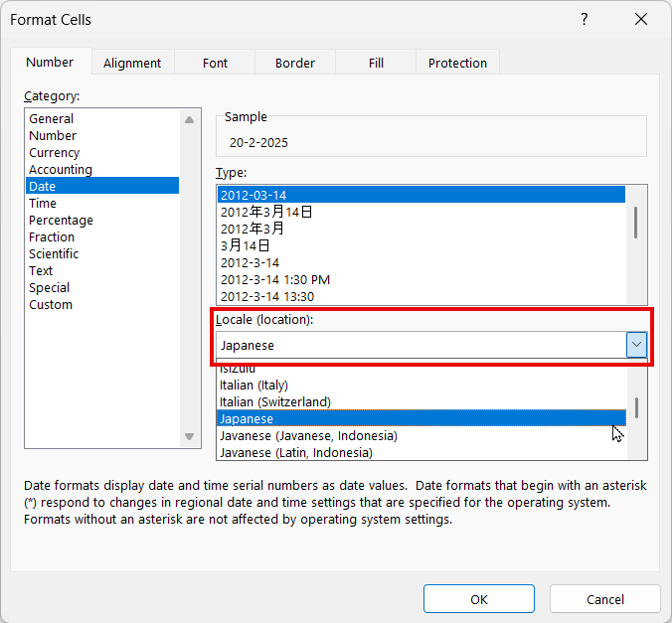Select the Time category
The image size is (672, 623).
coord(102,203)
